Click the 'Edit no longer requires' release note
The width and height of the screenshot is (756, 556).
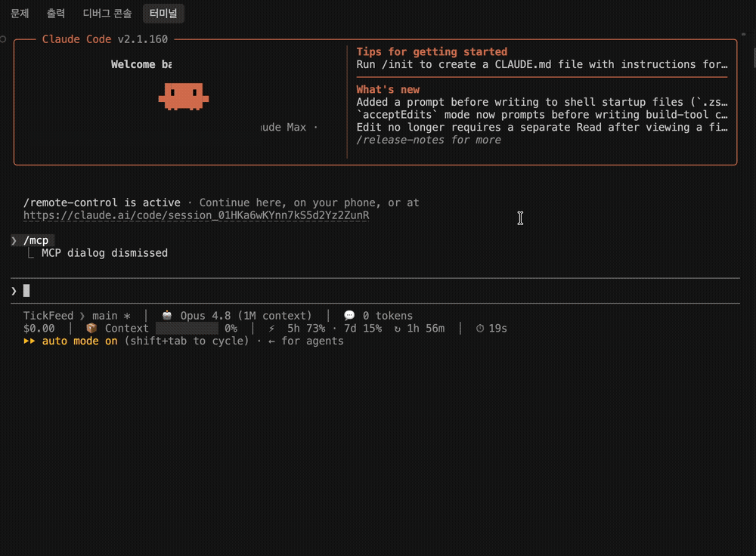pos(542,127)
